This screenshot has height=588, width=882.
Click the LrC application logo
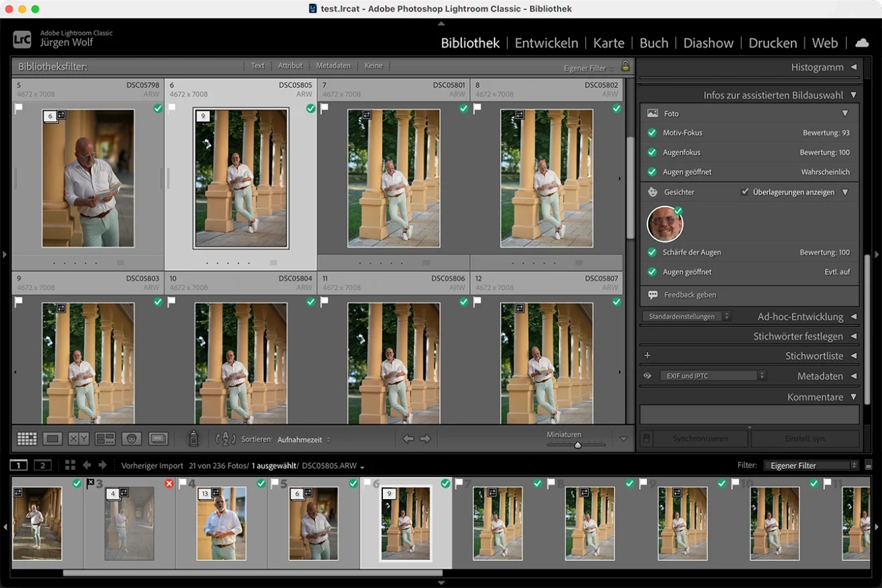[x=22, y=39]
